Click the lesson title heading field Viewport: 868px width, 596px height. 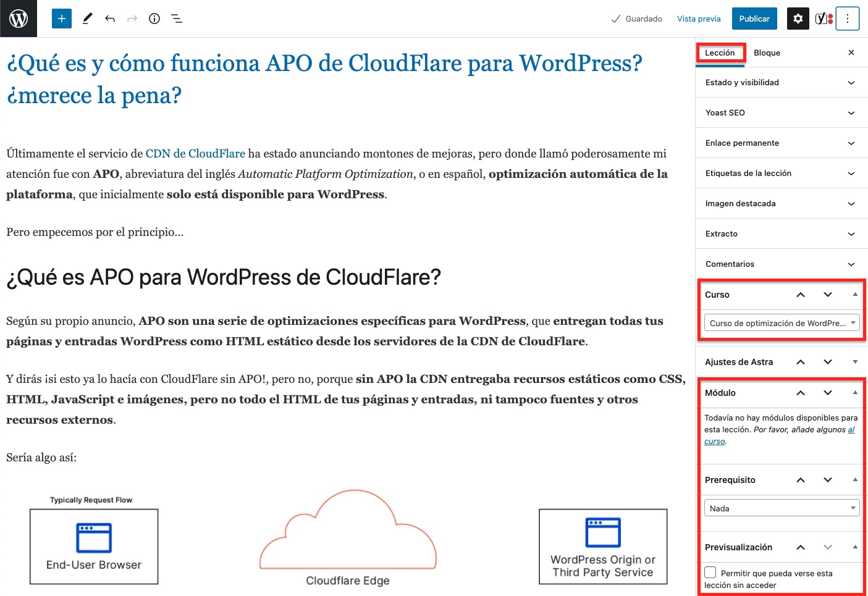(x=324, y=79)
